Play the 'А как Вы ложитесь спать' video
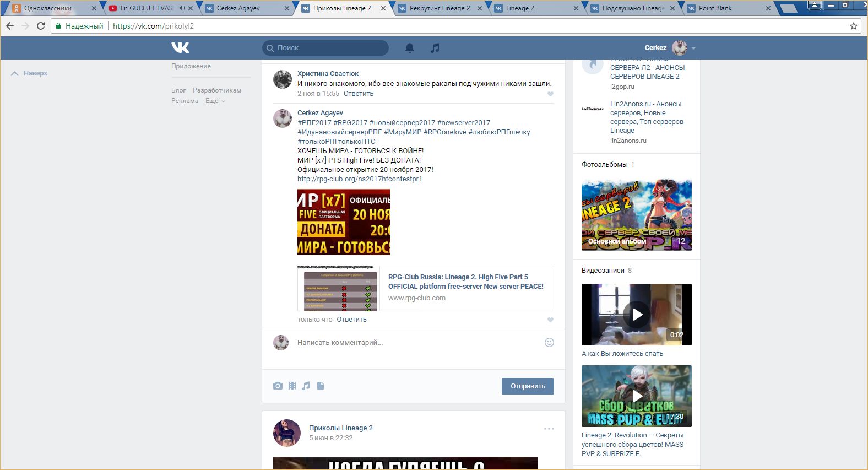 click(637, 315)
